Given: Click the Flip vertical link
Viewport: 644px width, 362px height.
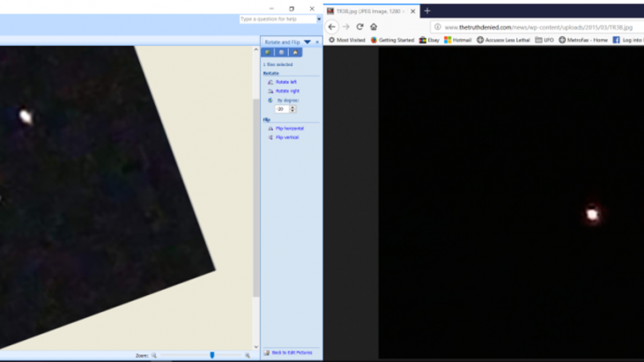Looking at the screenshot, I should click(x=287, y=137).
